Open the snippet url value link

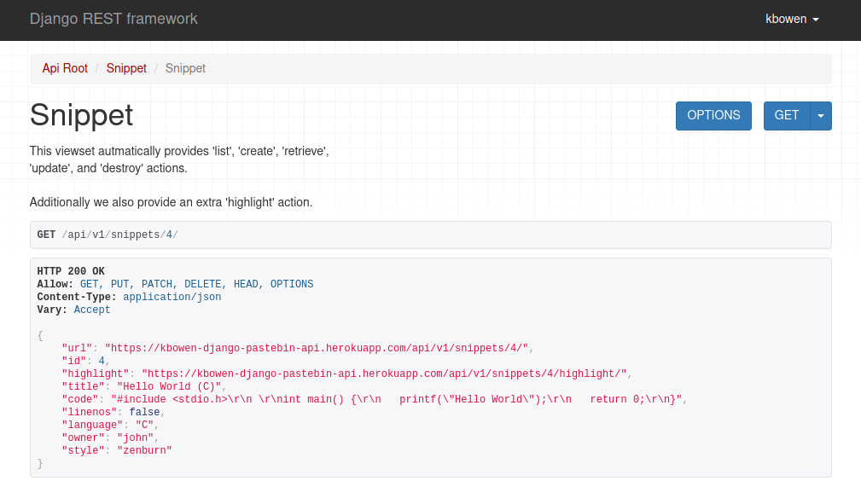(317, 348)
